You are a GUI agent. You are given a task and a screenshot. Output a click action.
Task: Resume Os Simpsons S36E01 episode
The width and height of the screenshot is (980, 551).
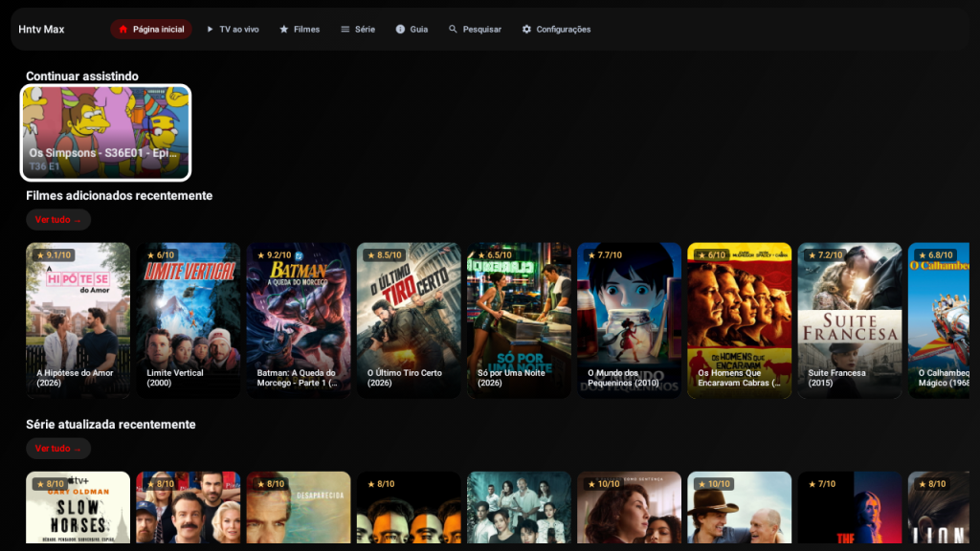point(105,132)
